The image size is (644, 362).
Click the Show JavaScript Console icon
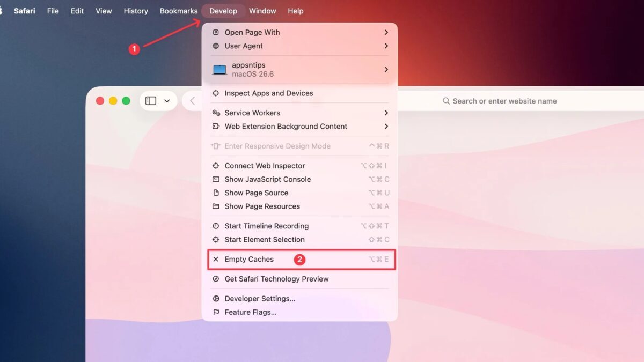(x=216, y=180)
